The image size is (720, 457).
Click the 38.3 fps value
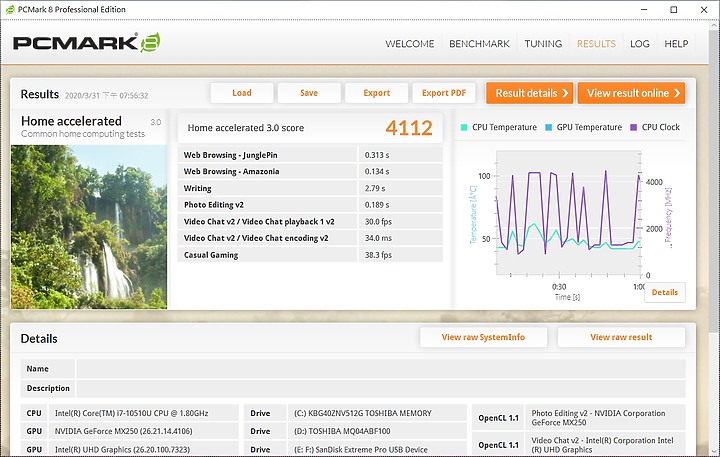click(378, 255)
